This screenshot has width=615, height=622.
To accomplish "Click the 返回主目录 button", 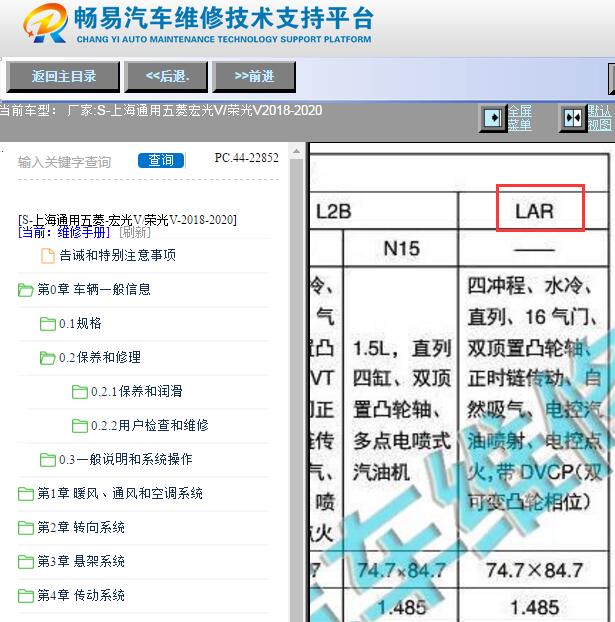I will [x=63, y=77].
